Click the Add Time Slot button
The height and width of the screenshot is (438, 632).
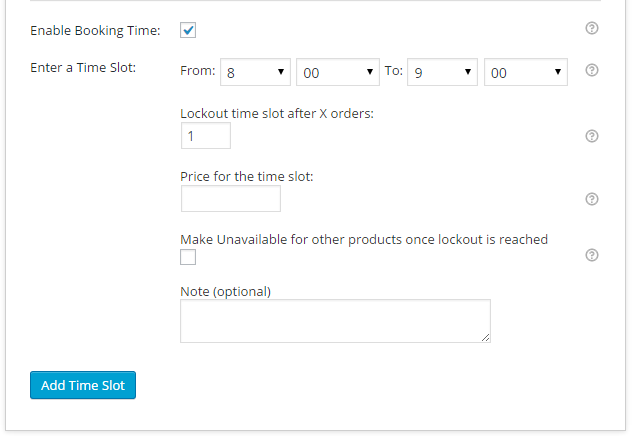[83, 385]
